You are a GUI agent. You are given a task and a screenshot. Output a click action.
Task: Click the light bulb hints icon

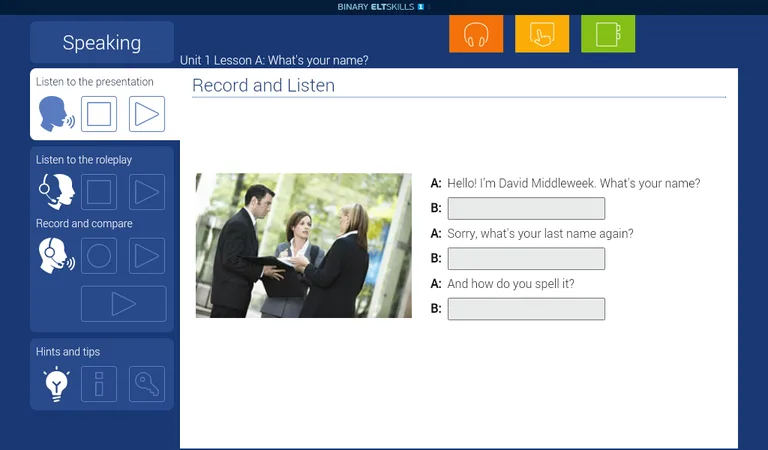(x=56, y=384)
